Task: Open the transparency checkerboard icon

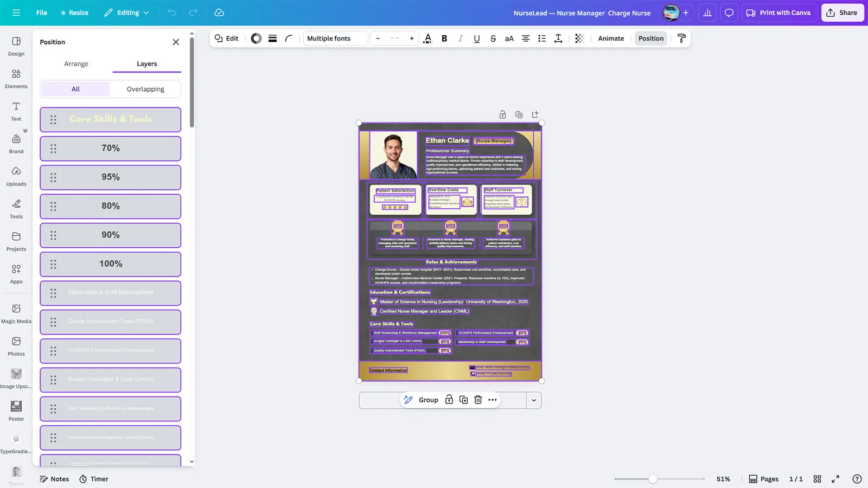Action: point(579,38)
